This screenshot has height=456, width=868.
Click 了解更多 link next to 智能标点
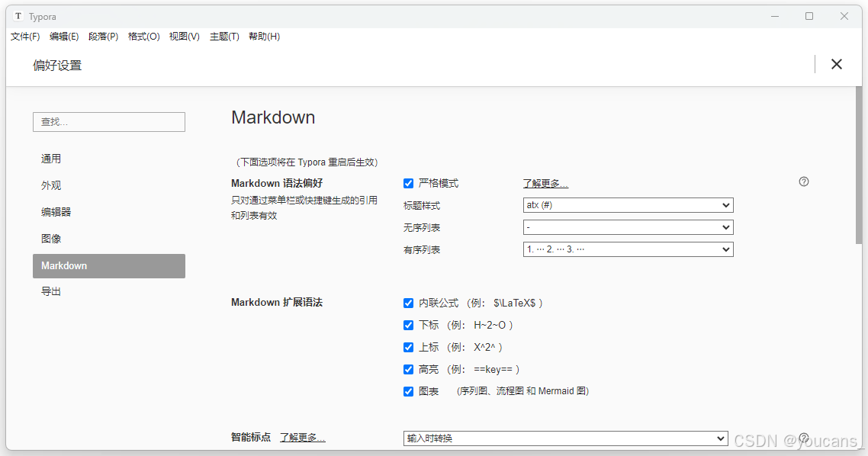click(302, 437)
